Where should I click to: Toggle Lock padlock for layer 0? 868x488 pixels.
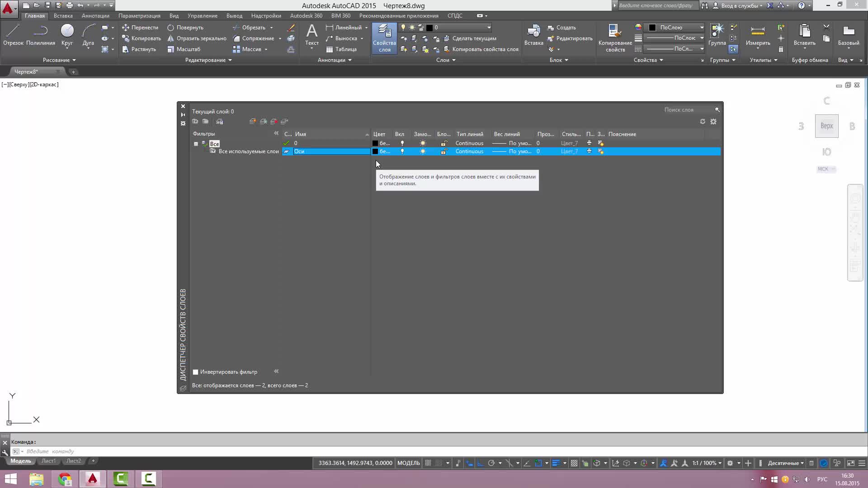pyautogui.click(x=444, y=143)
